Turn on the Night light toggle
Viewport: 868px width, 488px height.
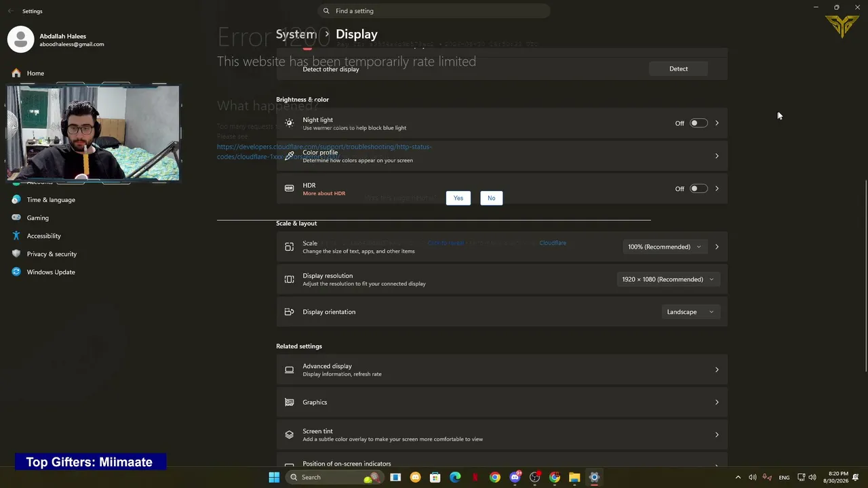coord(698,123)
